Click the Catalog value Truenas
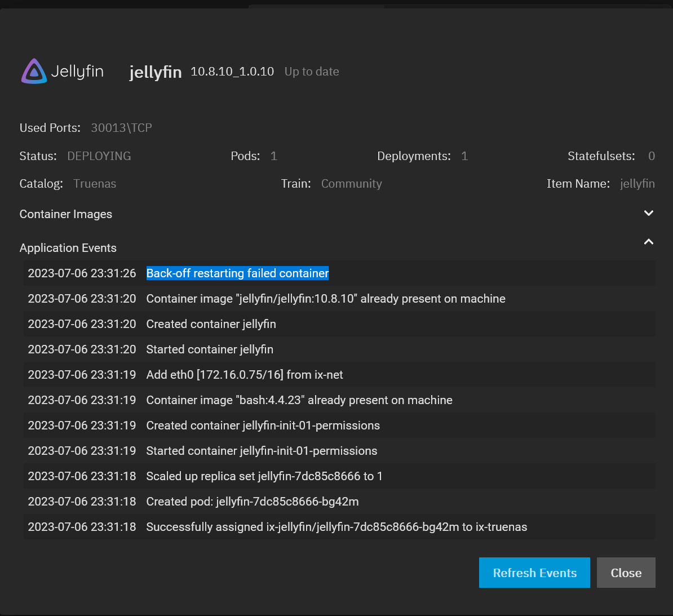The image size is (673, 616). 95,184
